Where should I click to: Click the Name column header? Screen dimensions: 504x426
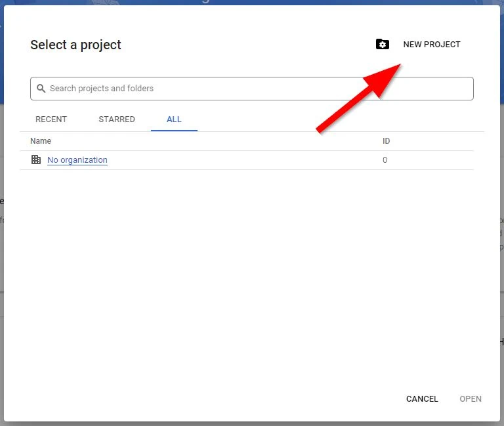pos(41,141)
